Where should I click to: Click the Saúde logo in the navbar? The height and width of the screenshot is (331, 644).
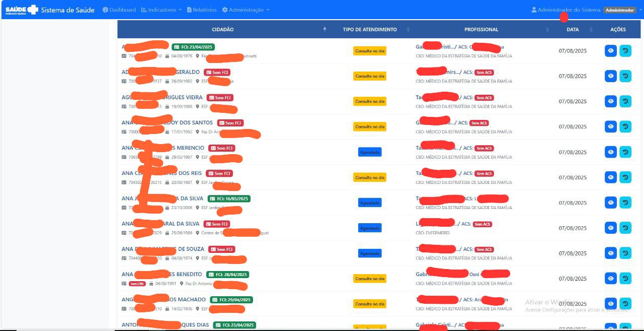pyautogui.click(x=22, y=10)
